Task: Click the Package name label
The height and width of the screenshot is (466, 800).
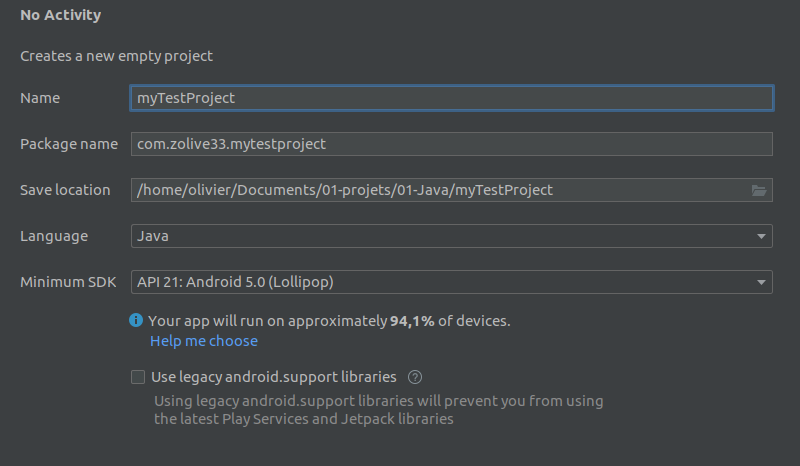Action: click(x=69, y=144)
